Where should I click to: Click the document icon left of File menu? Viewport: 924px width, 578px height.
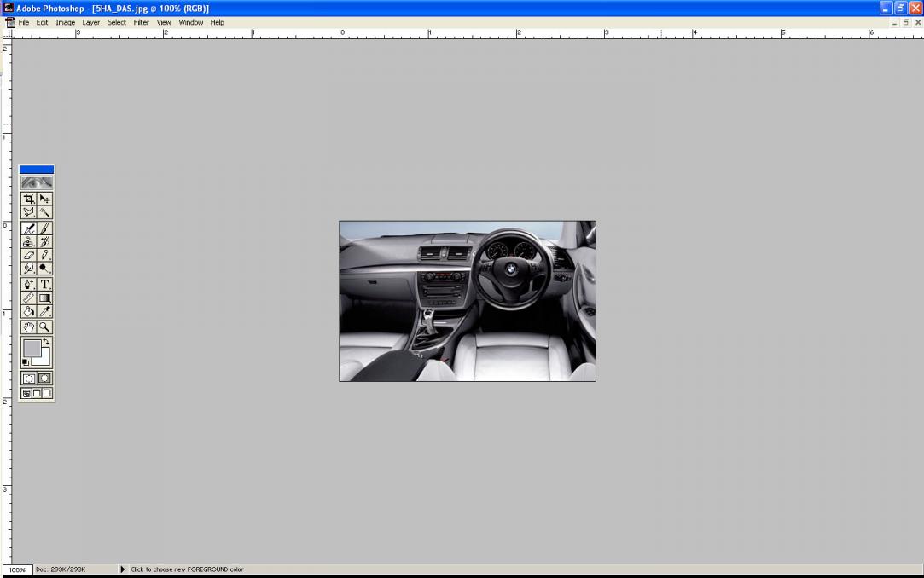pyautogui.click(x=10, y=23)
